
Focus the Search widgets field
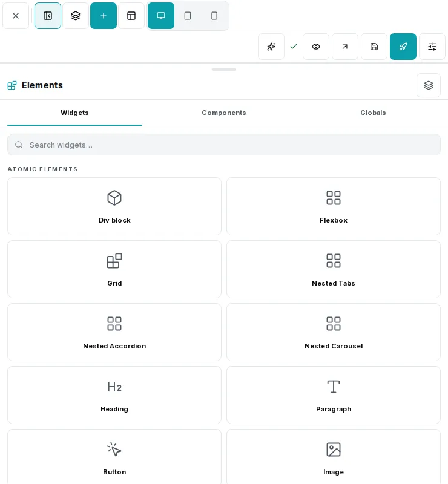224,145
